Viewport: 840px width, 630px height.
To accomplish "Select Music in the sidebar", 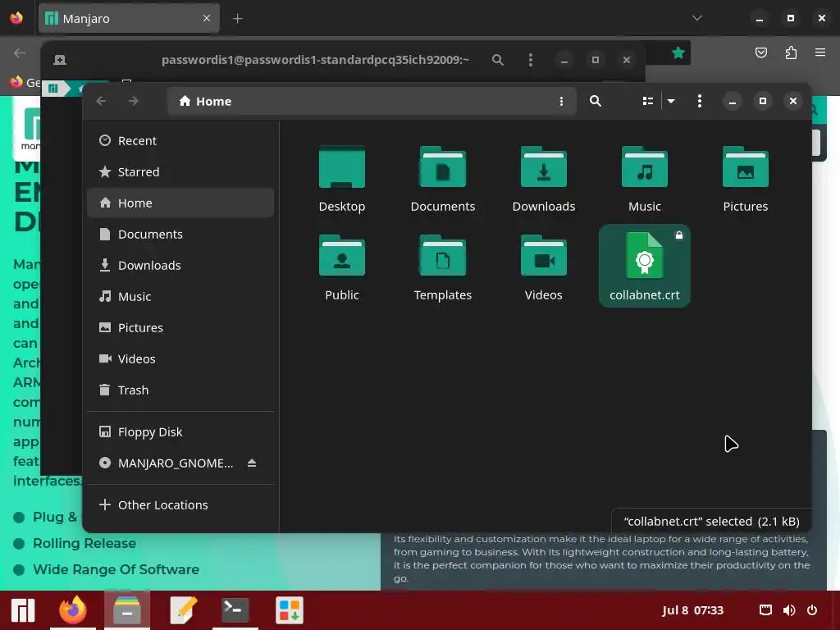I will [x=180, y=296].
